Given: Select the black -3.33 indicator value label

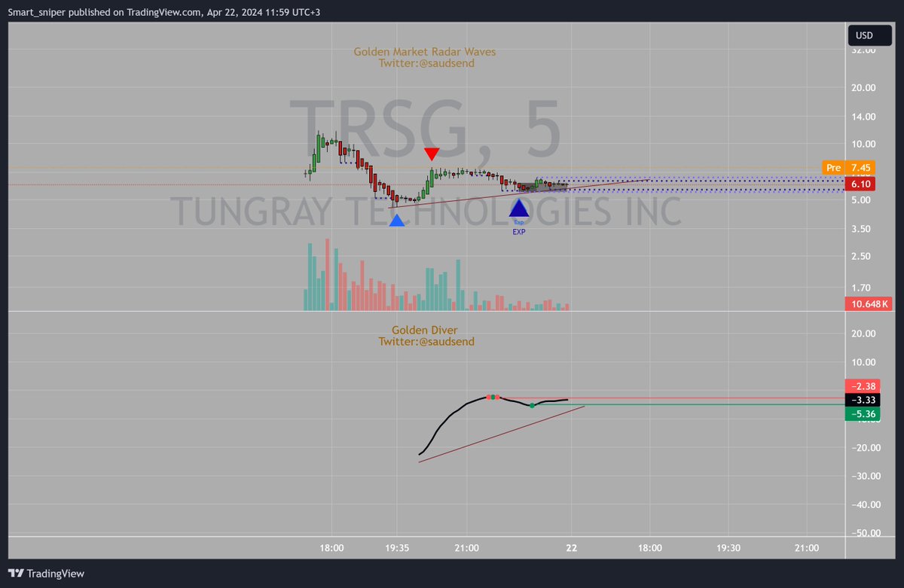Looking at the screenshot, I should click(861, 400).
